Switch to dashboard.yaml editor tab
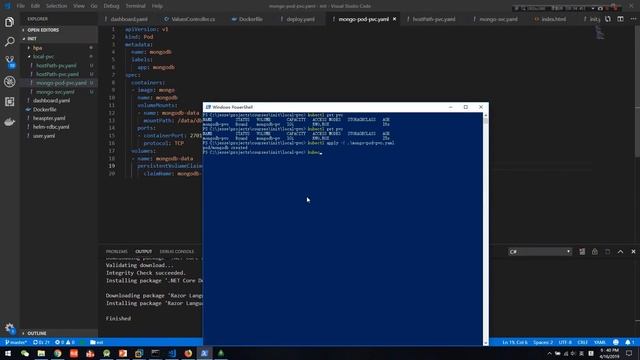 [129, 19]
